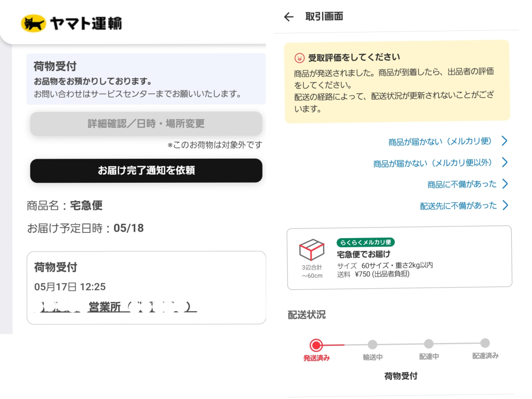Open 配送先に不備があった link
Viewport: 532px width, 399px height.
pyautogui.click(x=458, y=206)
